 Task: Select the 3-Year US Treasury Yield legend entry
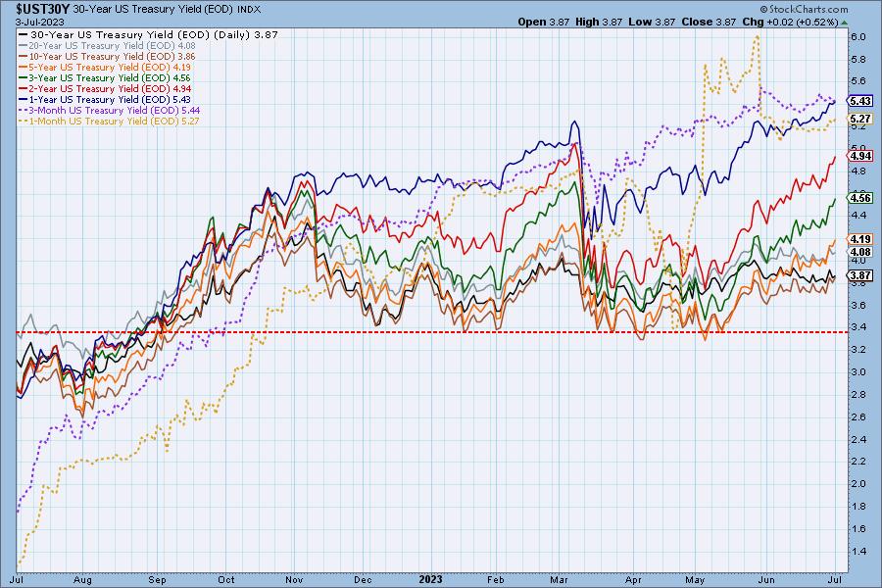pyautogui.click(x=106, y=77)
